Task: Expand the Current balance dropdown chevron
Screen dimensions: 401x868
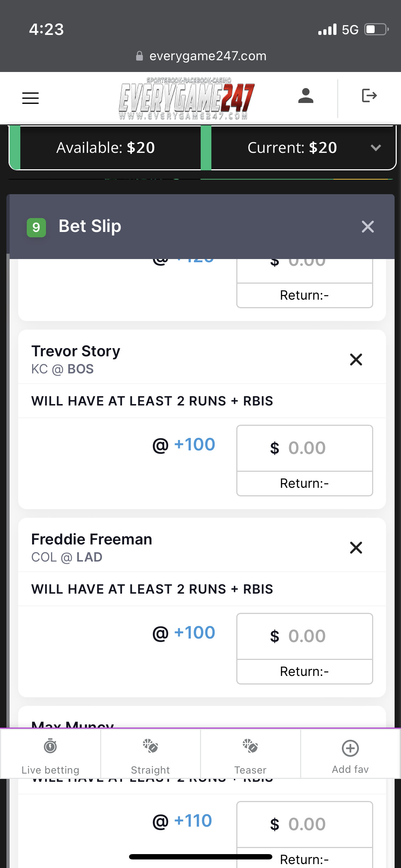Action: pos(376,148)
